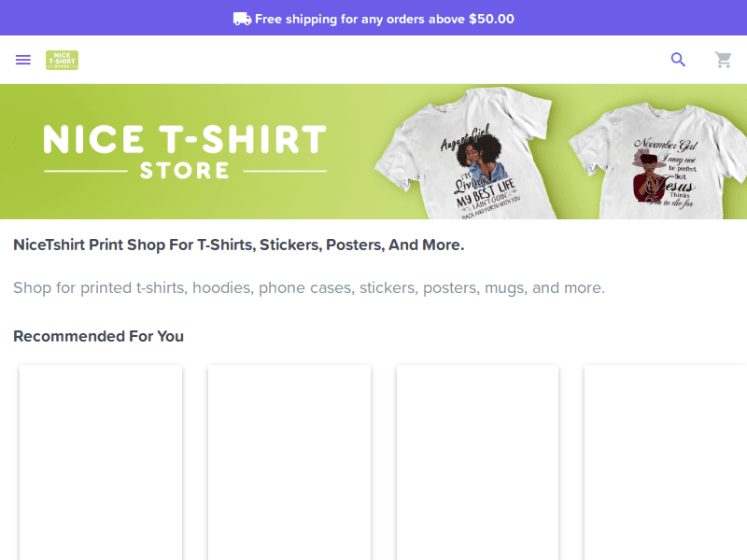Click the NiceTshirt Print Shop headline
Image resolution: width=747 pixels, height=560 pixels.
pyautogui.click(x=238, y=245)
